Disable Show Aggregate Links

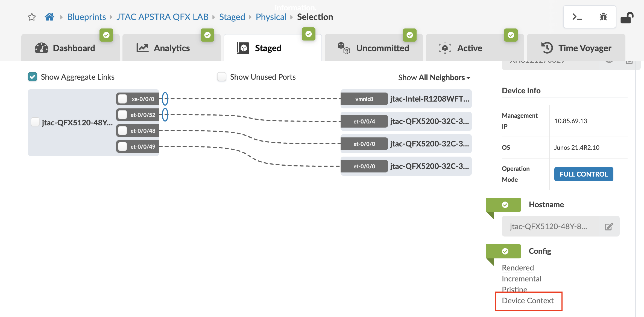click(32, 77)
